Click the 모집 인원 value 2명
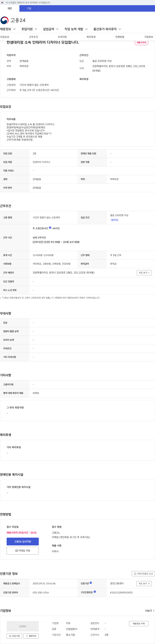This screenshot has height=644, width=155. [x=34, y=154]
